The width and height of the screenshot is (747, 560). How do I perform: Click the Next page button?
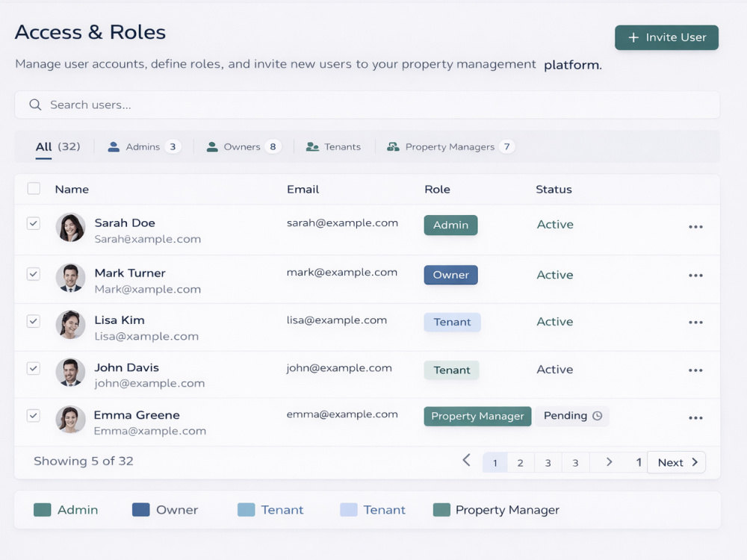pyautogui.click(x=677, y=462)
